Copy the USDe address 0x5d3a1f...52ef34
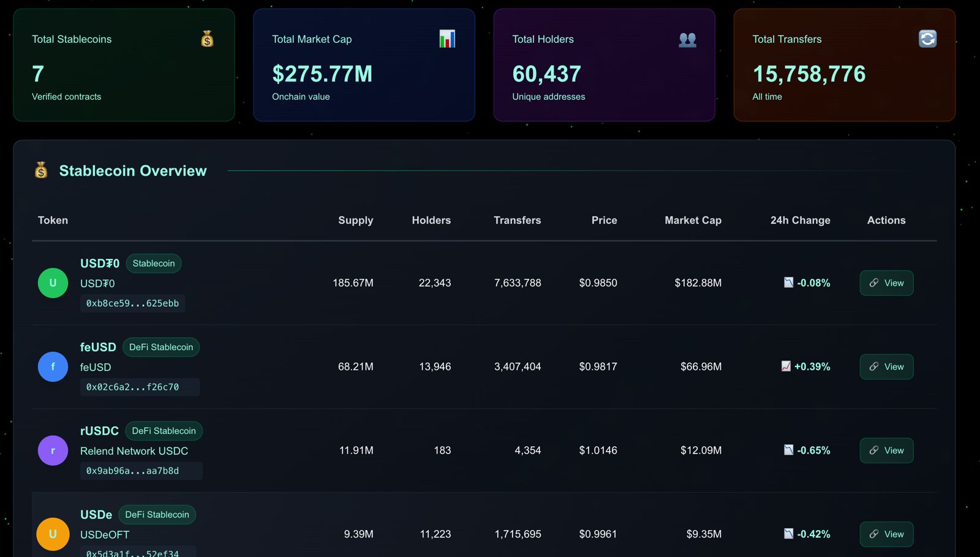980x557 pixels. point(138,551)
